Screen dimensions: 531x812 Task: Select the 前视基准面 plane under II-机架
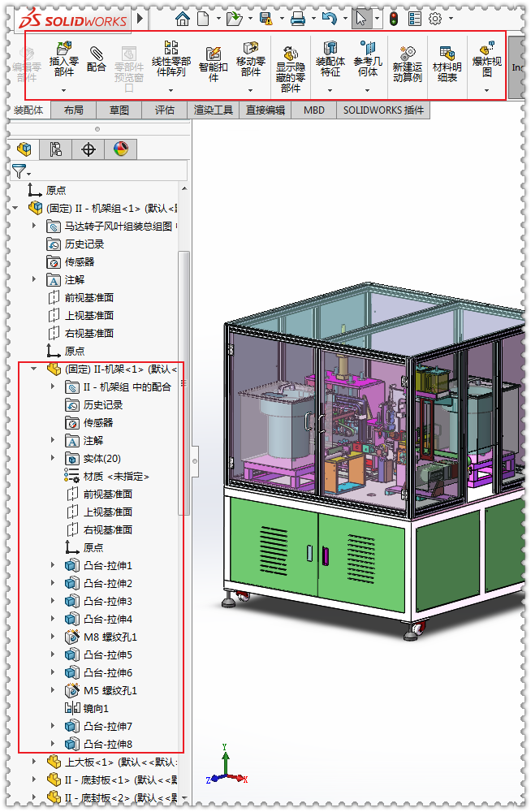107,494
